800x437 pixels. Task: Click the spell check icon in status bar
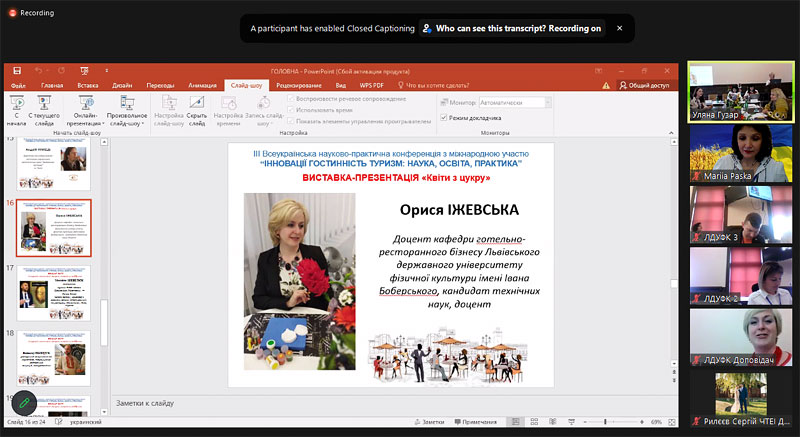coord(59,422)
